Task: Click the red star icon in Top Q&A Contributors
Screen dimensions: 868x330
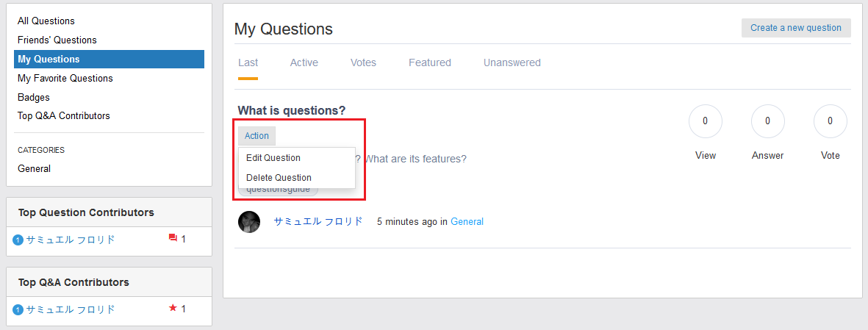Action: pos(173,308)
